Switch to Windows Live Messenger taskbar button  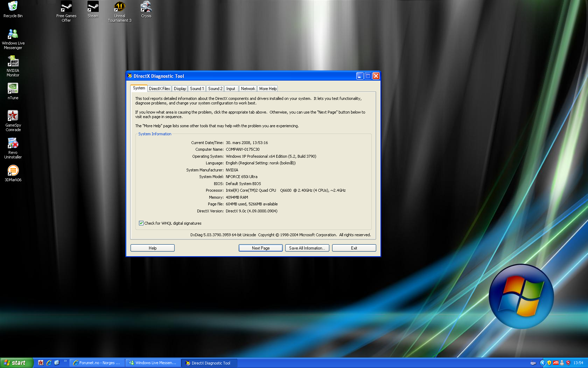tap(153, 363)
